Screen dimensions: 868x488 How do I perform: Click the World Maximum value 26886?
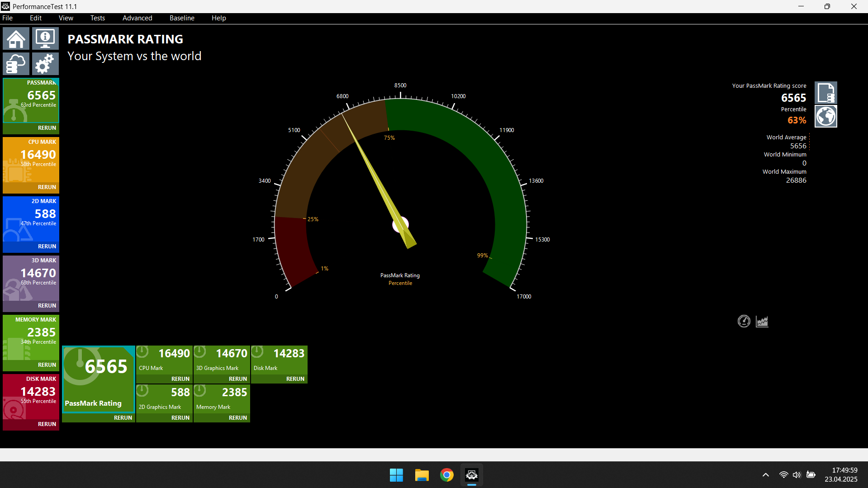tap(796, 180)
